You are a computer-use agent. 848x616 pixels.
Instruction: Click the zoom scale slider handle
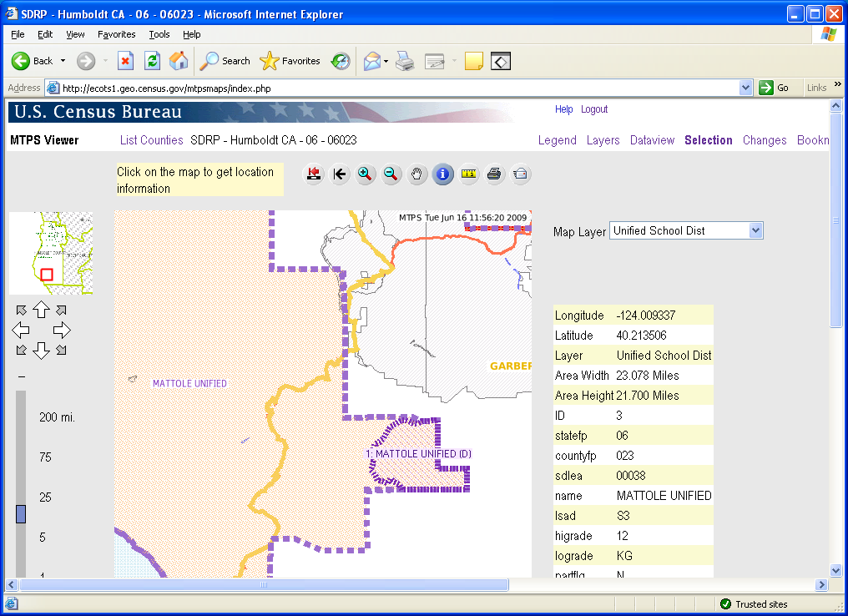(21, 514)
